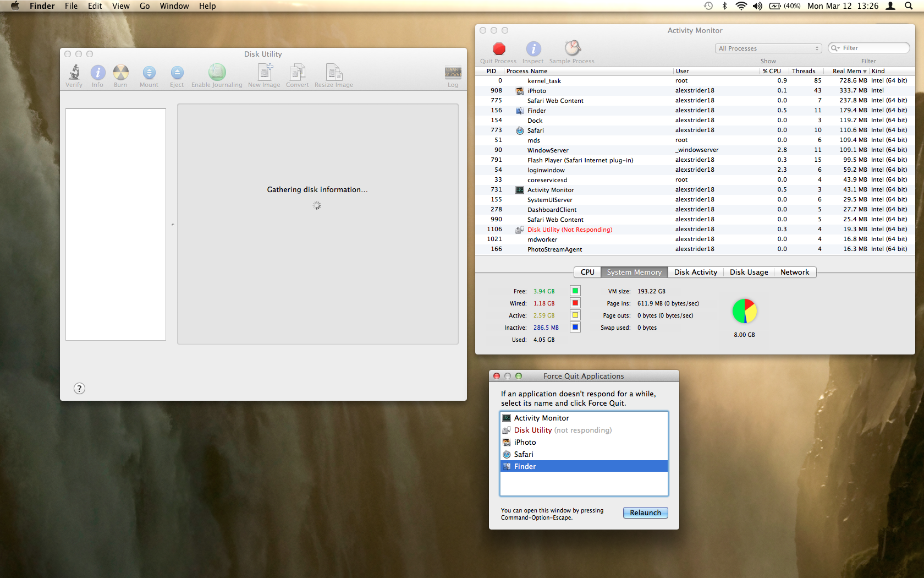Image resolution: width=924 pixels, height=578 pixels.
Task: Select the mdworker process row
Action: pyautogui.click(x=695, y=239)
